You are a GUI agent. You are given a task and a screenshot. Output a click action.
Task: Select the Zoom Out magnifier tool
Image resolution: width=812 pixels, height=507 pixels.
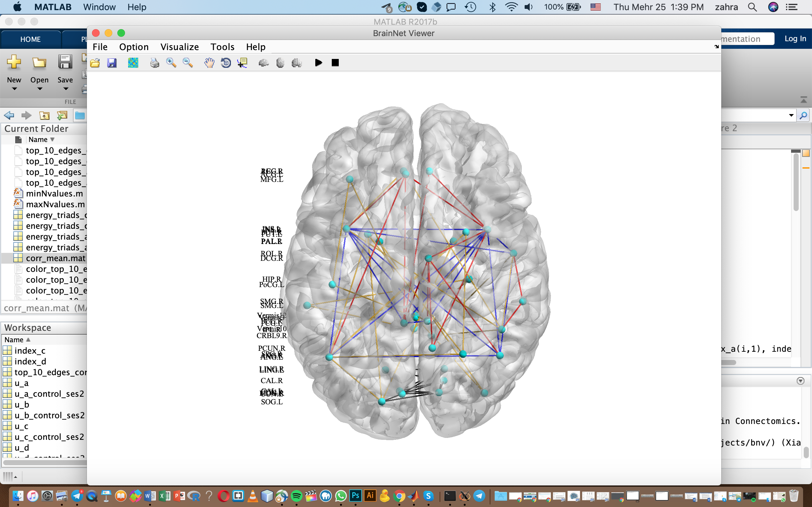pos(187,63)
